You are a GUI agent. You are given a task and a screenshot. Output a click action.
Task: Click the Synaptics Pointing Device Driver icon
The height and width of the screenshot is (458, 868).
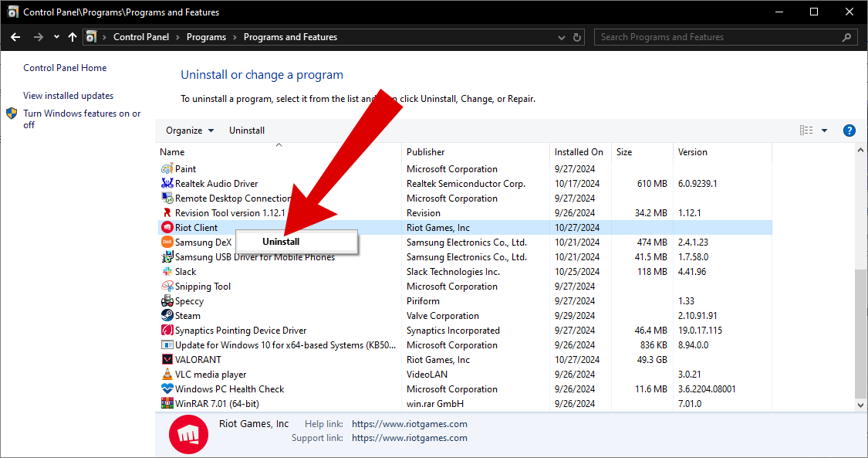[167, 330]
